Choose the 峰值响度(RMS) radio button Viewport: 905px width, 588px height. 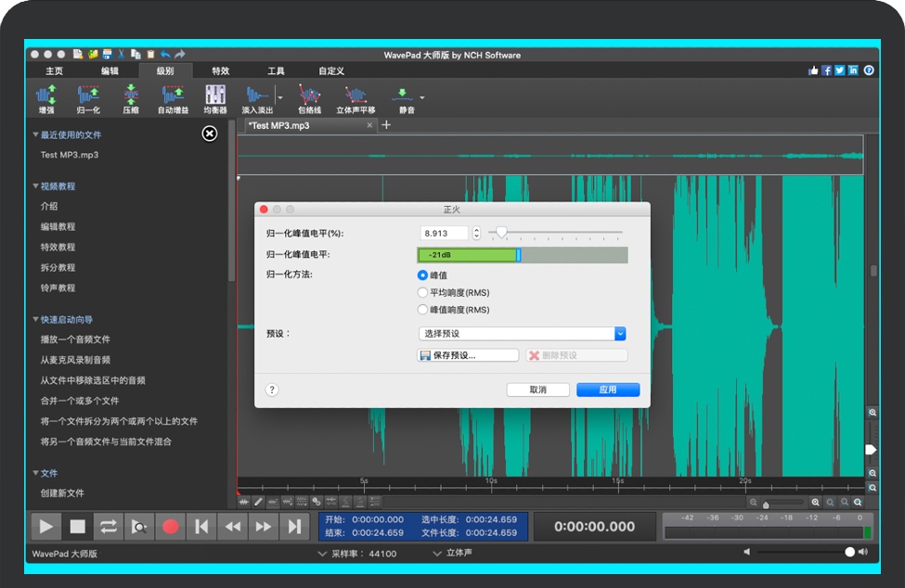coord(423,310)
